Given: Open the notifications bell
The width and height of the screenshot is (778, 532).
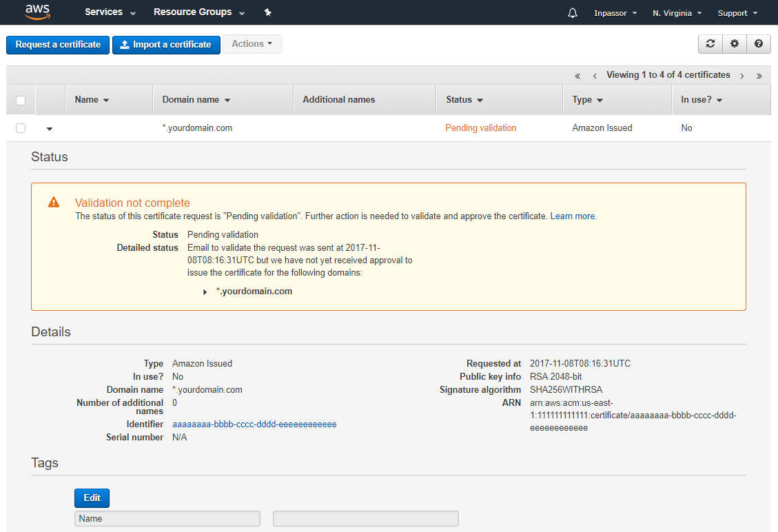Looking at the screenshot, I should pyautogui.click(x=573, y=13).
